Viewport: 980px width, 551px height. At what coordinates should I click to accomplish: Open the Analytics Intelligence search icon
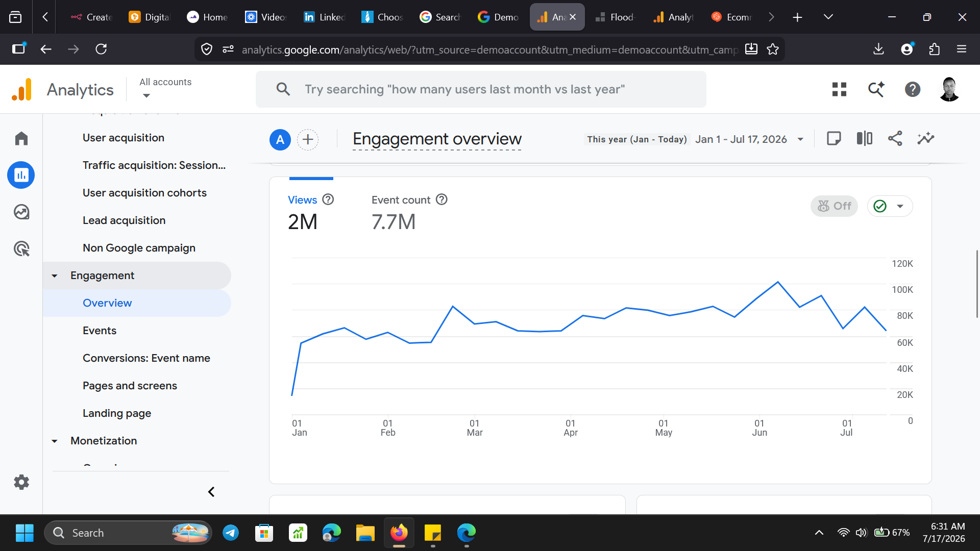(x=876, y=89)
